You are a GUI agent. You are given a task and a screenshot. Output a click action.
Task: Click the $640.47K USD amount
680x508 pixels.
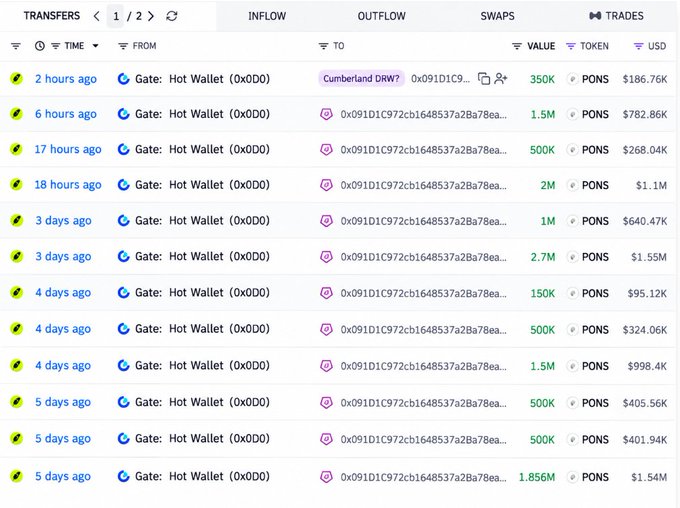pyautogui.click(x=645, y=221)
